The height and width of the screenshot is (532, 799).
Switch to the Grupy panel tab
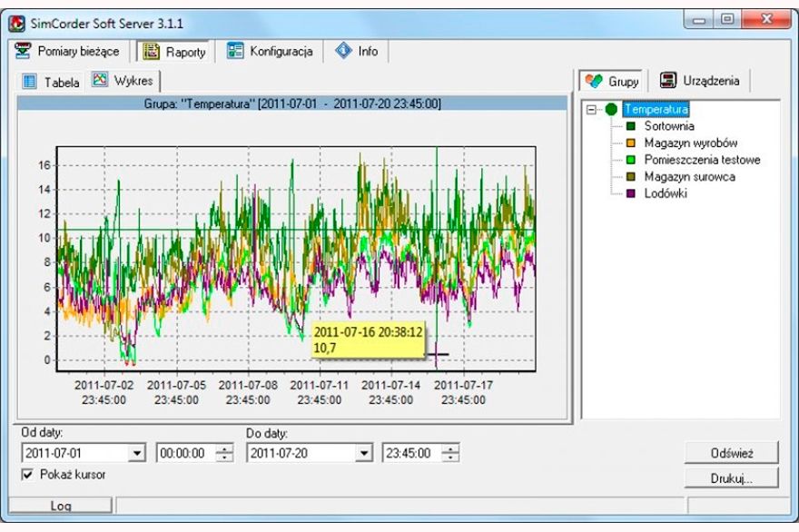pyautogui.click(x=611, y=81)
